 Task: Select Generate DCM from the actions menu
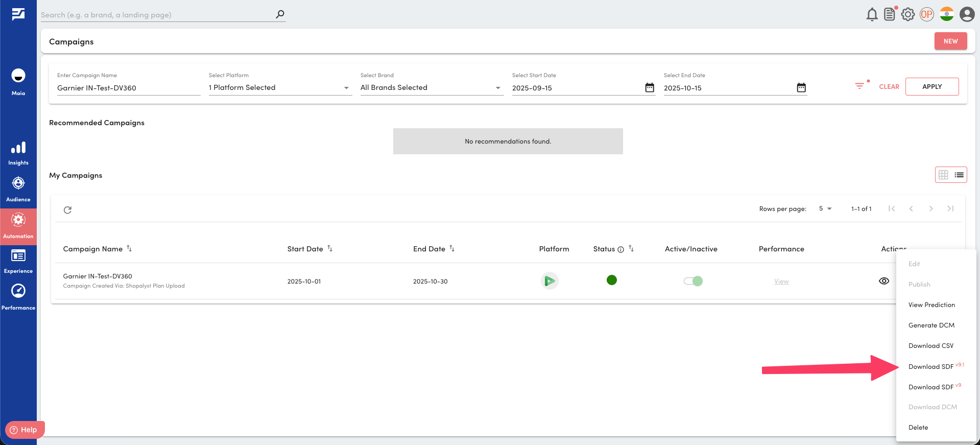[x=936, y=325]
